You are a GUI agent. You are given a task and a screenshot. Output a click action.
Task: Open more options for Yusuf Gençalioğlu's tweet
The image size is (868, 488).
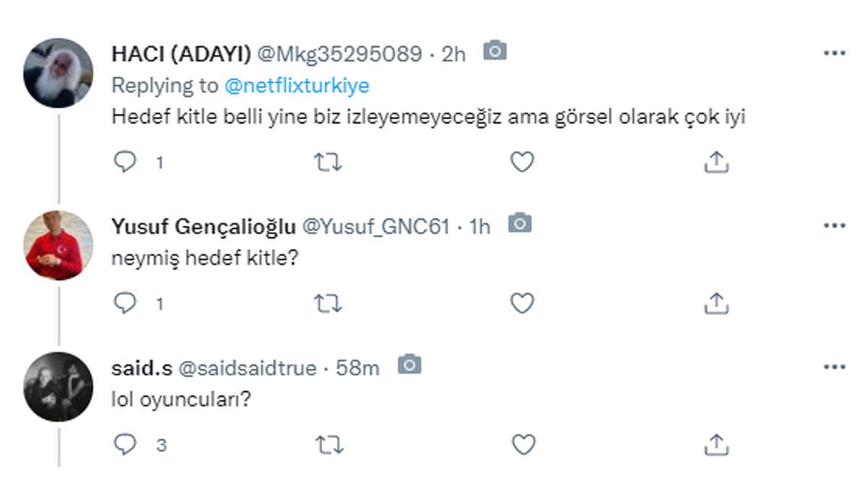pos(835,226)
